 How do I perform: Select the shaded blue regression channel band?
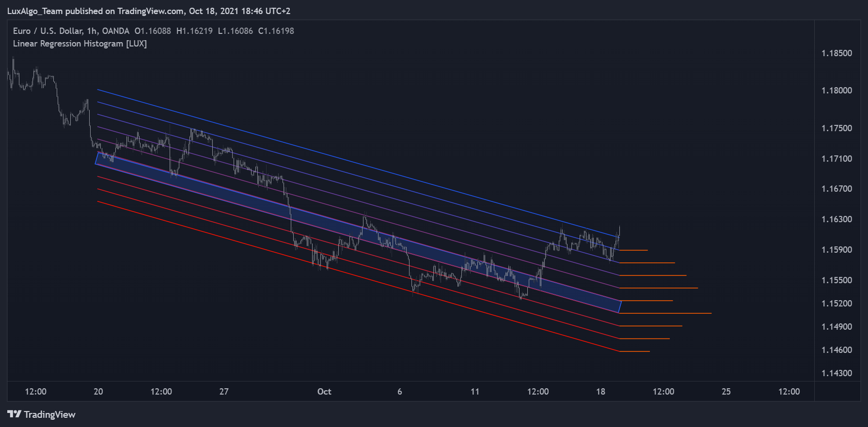point(358,232)
